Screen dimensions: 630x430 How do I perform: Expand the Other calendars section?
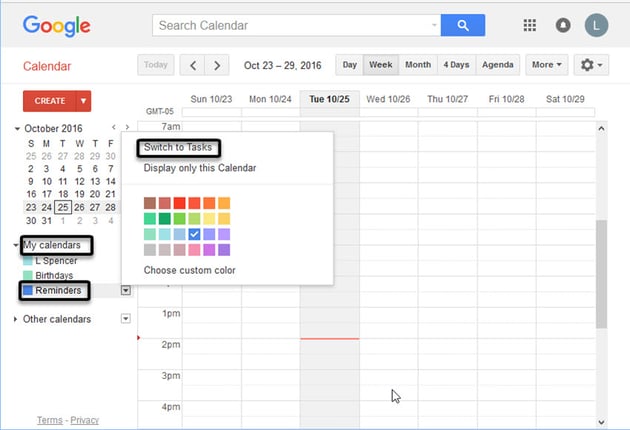(15, 319)
